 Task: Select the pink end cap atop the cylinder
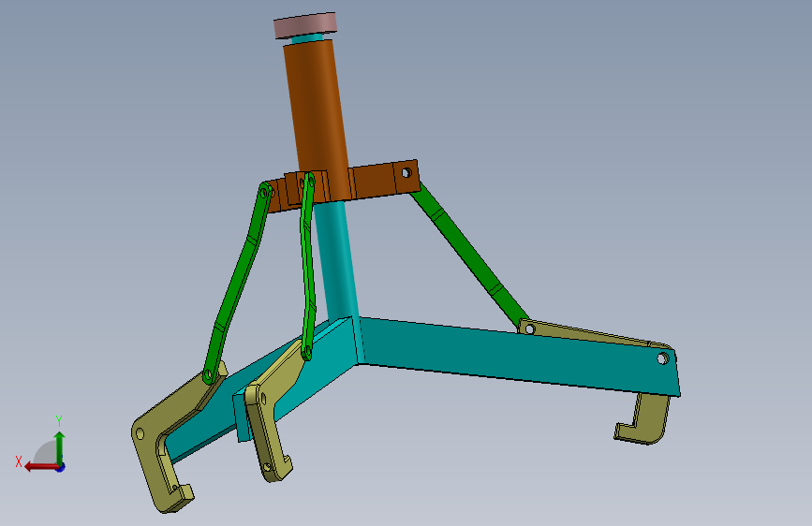pos(305,25)
